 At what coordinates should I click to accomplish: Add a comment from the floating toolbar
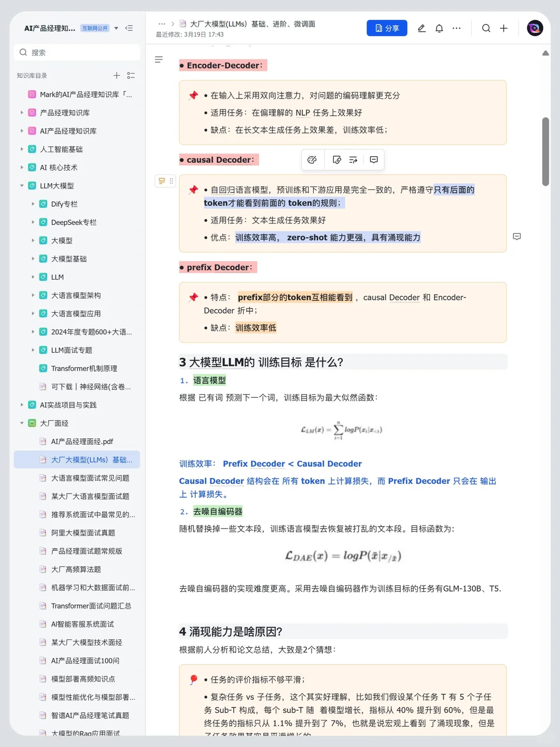(374, 159)
